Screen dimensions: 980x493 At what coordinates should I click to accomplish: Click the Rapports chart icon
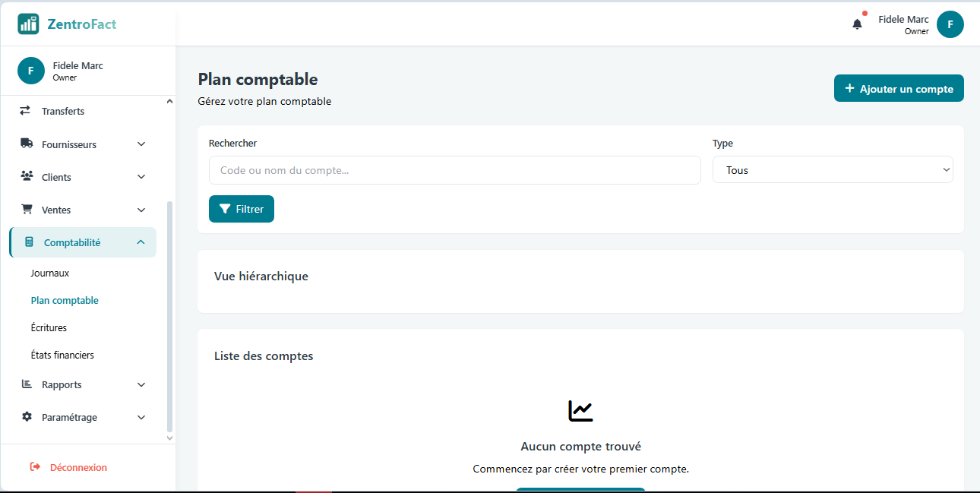[27, 384]
